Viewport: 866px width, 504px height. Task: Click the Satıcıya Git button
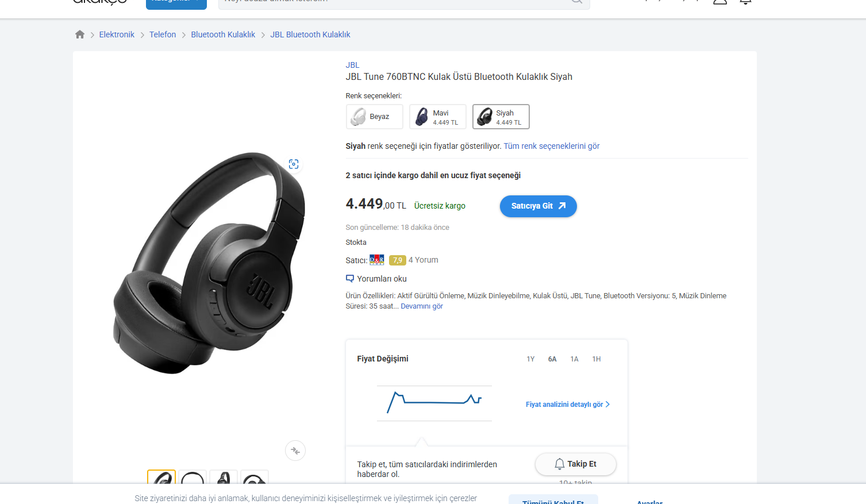pos(538,206)
